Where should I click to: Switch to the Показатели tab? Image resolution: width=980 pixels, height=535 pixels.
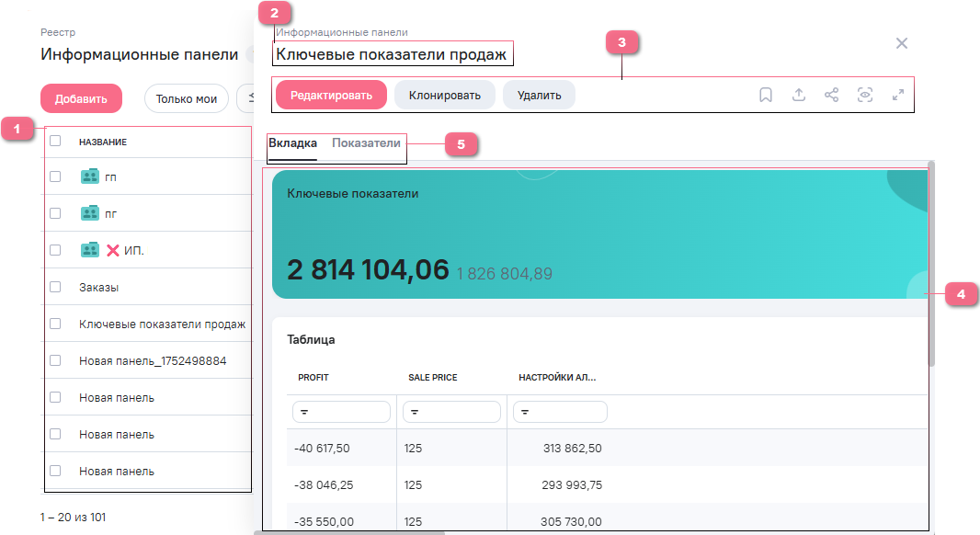click(x=366, y=143)
